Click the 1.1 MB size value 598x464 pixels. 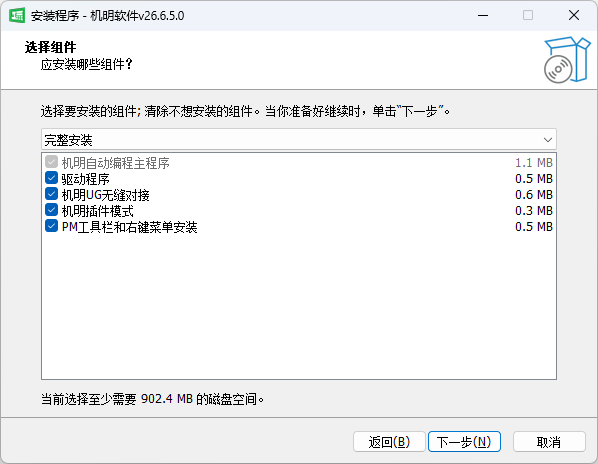pyautogui.click(x=534, y=163)
